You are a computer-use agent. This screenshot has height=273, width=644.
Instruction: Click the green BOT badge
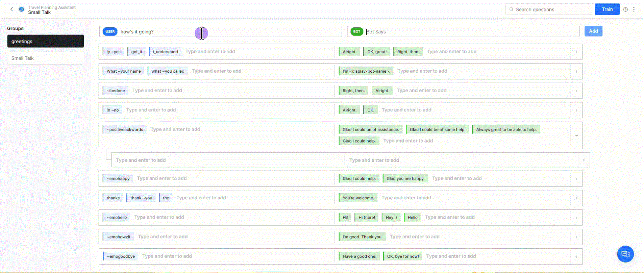tap(356, 31)
